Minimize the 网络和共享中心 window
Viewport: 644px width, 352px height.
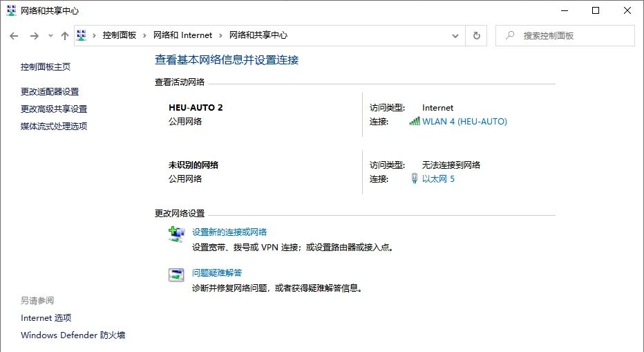[x=565, y=10]
